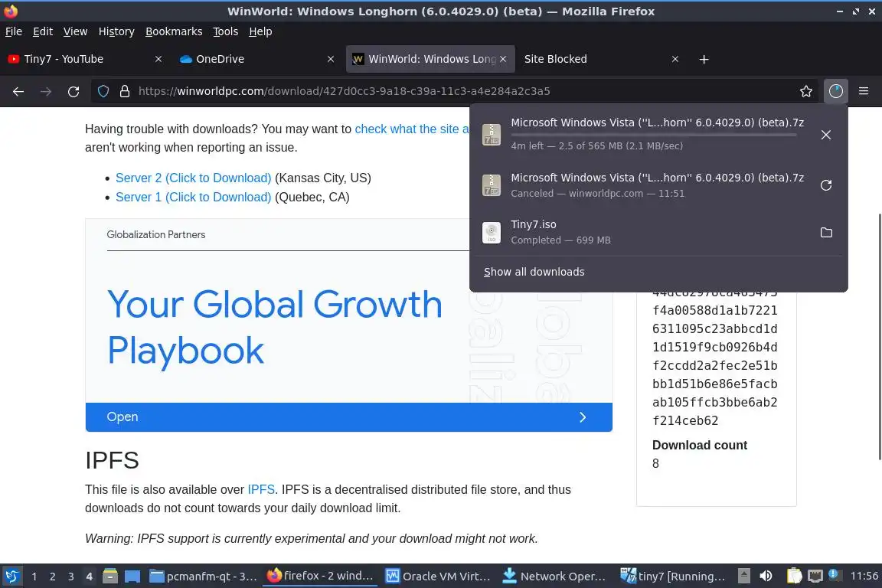Viewport: 882px width, 588px height.
Task: Click the notification alert tray icon
Action: pyautogui.click(x=835, y=574)
